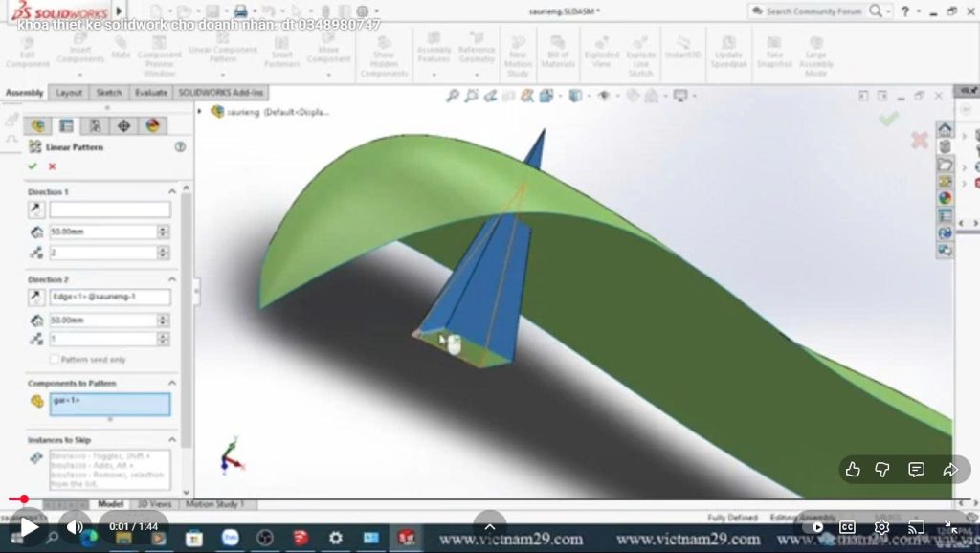Confirm Linear Pattern with green checkmark
This screenshot has height=553, width=980.
[33, 166]
